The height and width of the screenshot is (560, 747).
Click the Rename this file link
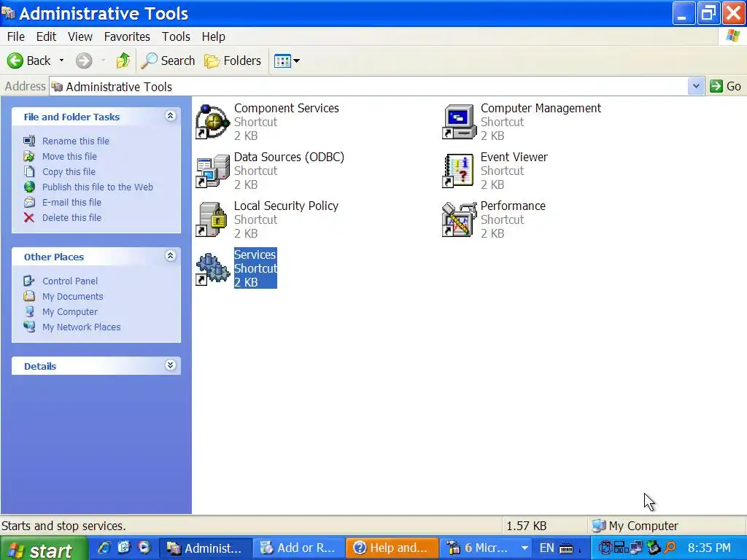click(76, 141)
